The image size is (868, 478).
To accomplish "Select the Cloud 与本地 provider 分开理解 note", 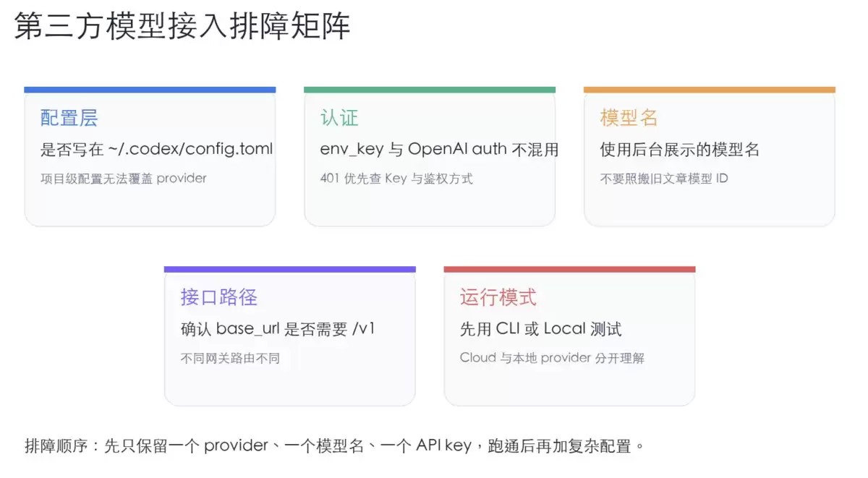I will [552, 358].
